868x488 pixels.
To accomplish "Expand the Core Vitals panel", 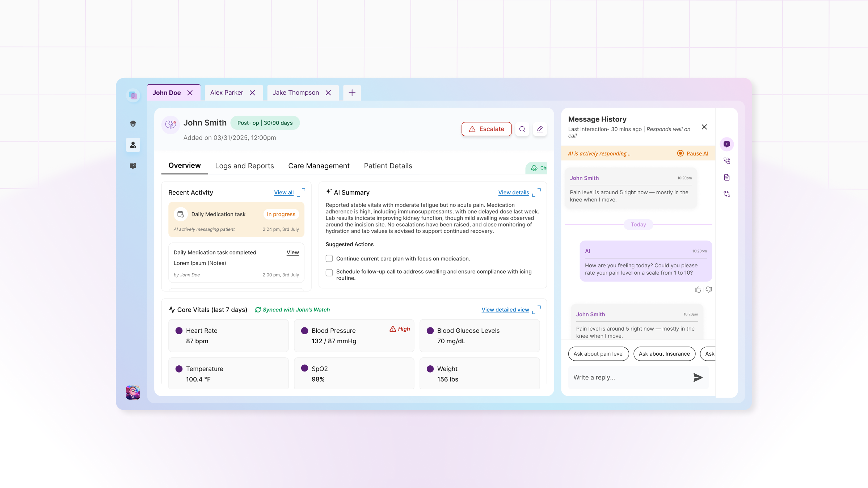I will [536, 309].
